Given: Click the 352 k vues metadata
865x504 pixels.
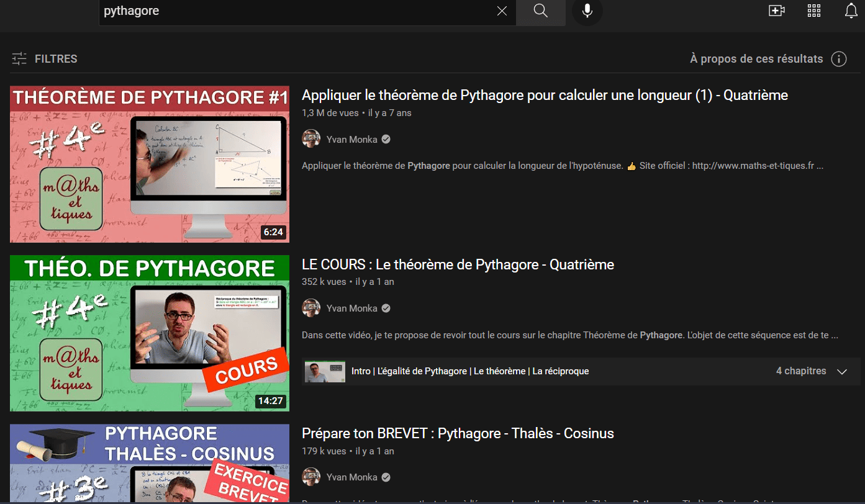Looking at the screenshot, I should point(324,282).
